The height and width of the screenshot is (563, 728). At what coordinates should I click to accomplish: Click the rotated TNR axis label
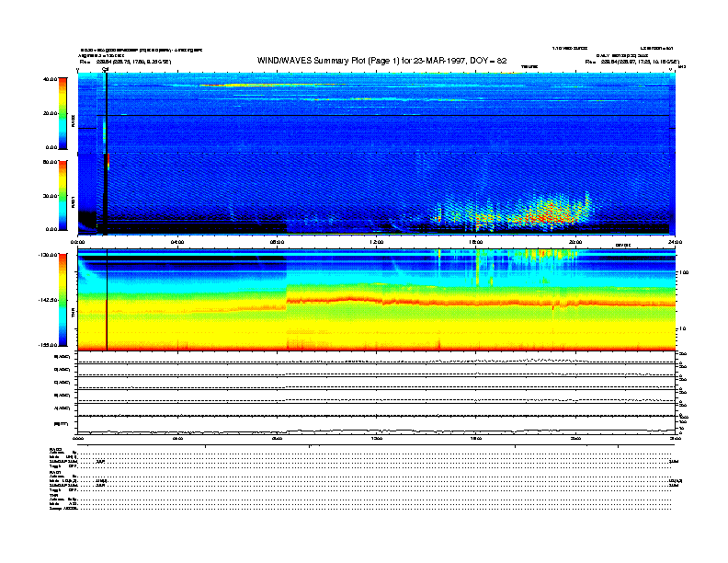click(73, 314)
